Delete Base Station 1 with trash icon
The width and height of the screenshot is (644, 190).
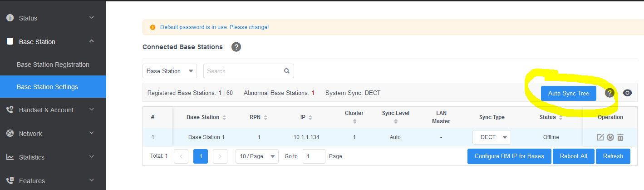point(620,137)
